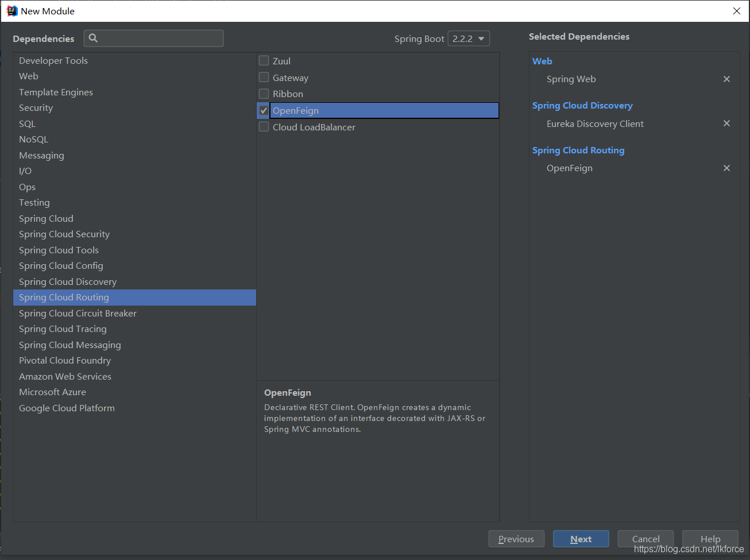Open Spring Cloud Circuit Breaker category
750x560 pixels.
[134, 313]
